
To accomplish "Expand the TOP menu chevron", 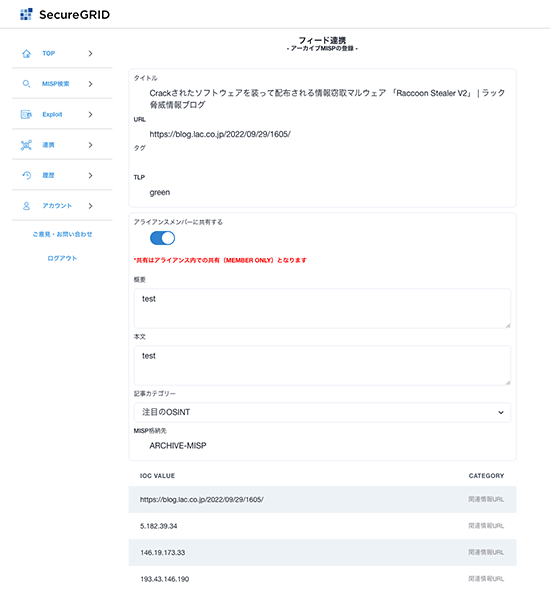I will [x=90, y=54].
